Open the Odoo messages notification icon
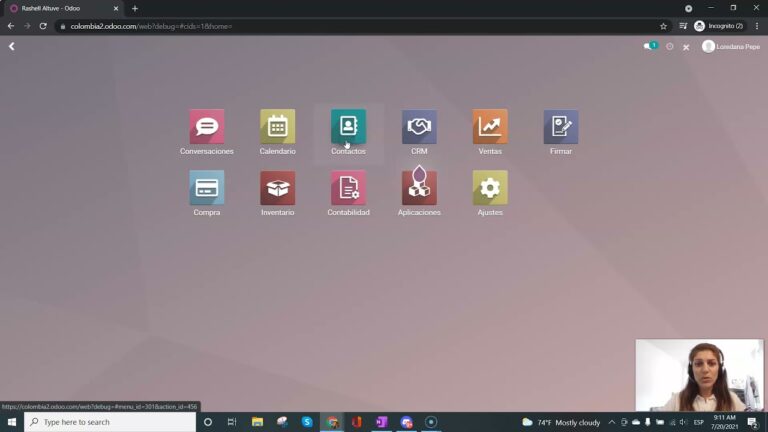 (x=650, y=47)
